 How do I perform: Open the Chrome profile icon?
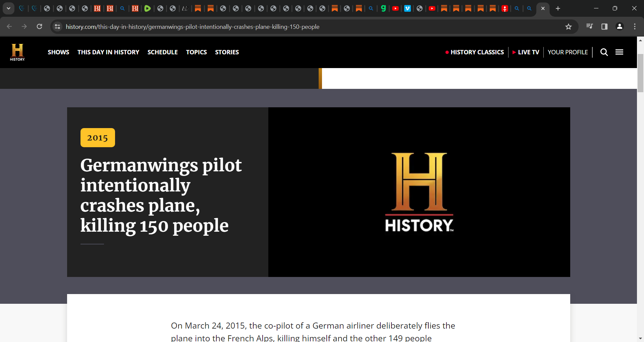[x=620, y=26]
